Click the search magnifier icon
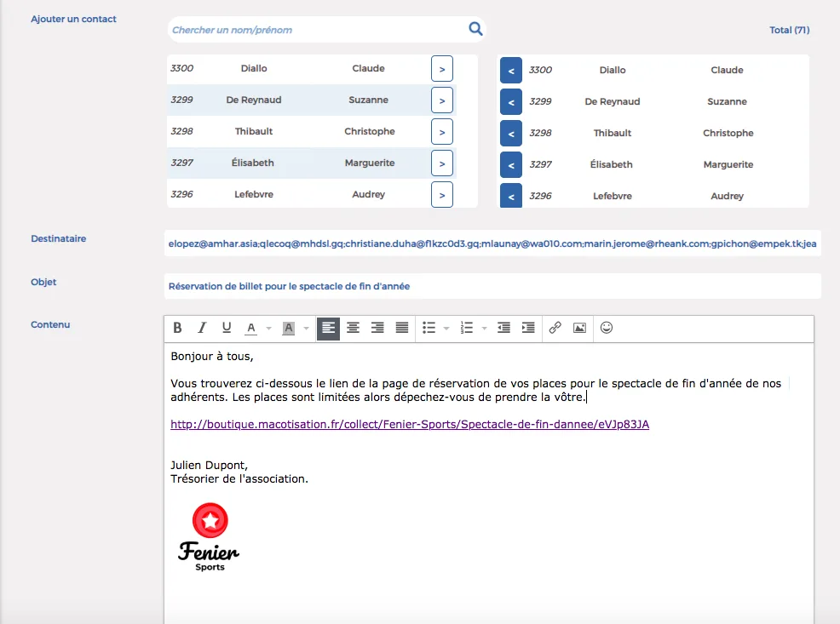This screenshot has height=624, width=840. (475, 29)
